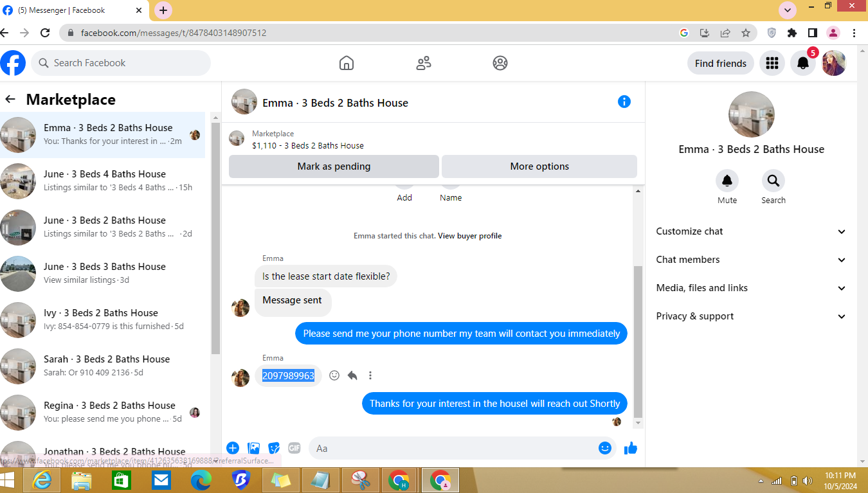
Task: Open the conversation information icon
Action: click(x=624, y=102)
